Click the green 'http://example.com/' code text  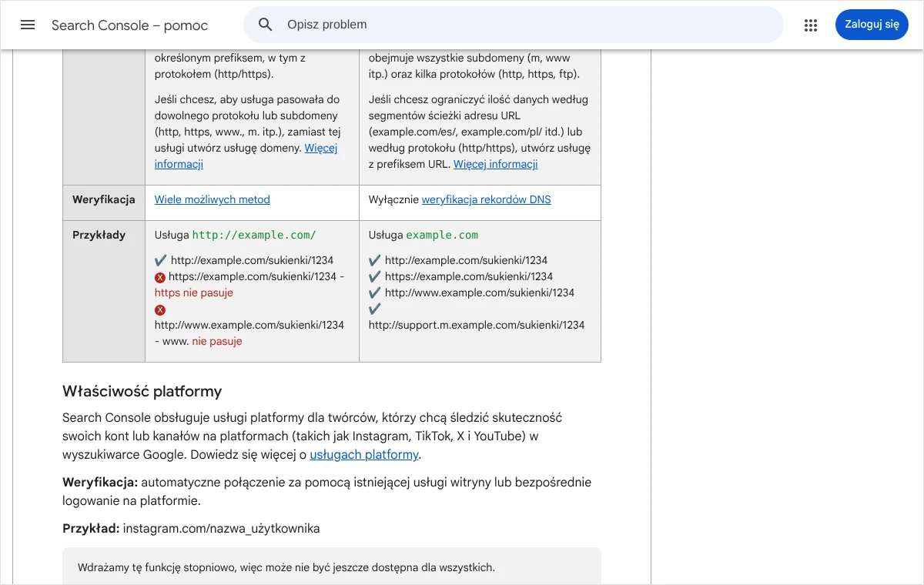(x=254, y=235)
